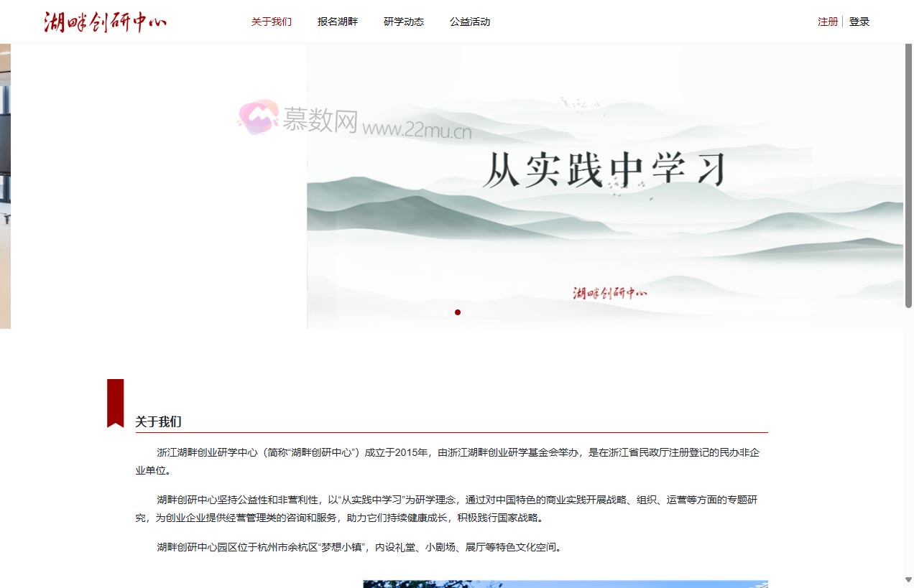The image size is (914, 588).
Task: Click the campus photo at the page bottom
Action: [565, 584]
